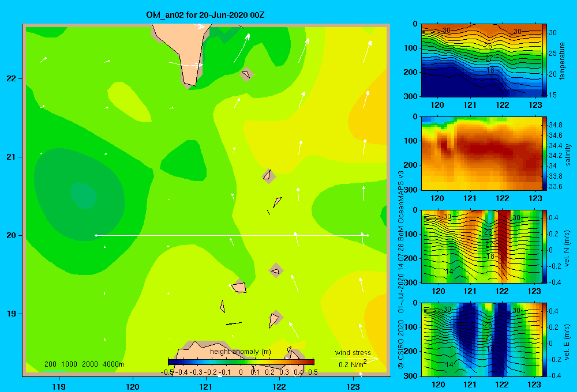
Task: Select latitude label 21 on main map
Action: (12, 157)
